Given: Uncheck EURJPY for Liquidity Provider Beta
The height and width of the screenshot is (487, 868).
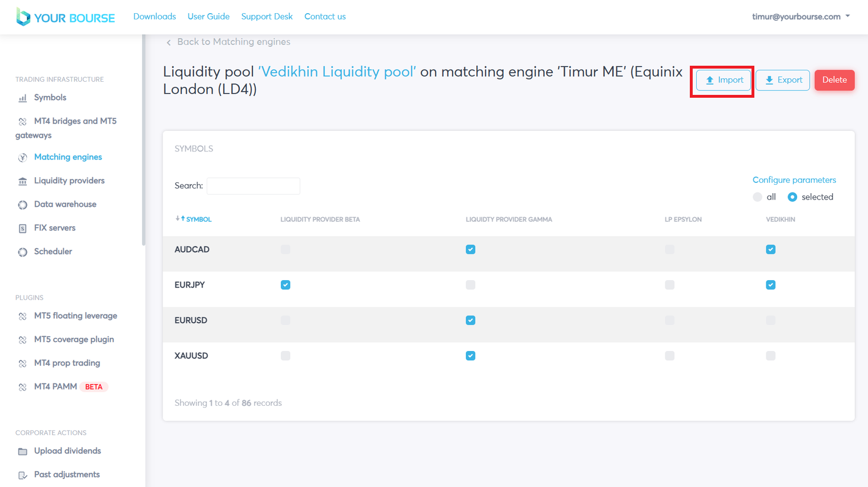Looking at the screenshot, I should coord(286,285).
